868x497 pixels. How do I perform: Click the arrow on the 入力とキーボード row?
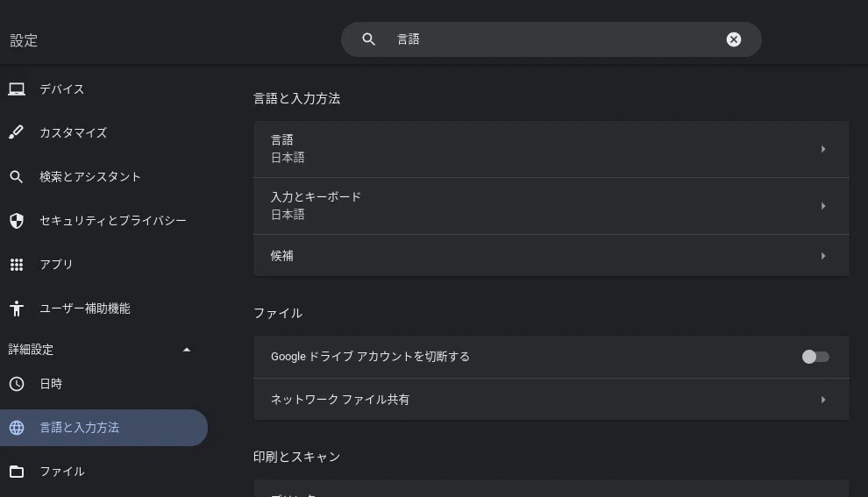(x=823, y=206)
